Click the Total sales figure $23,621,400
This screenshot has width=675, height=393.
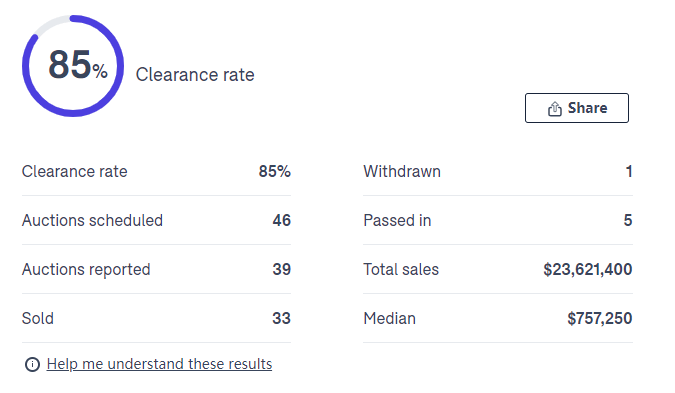pyautogui.click(x=588, y=269)
